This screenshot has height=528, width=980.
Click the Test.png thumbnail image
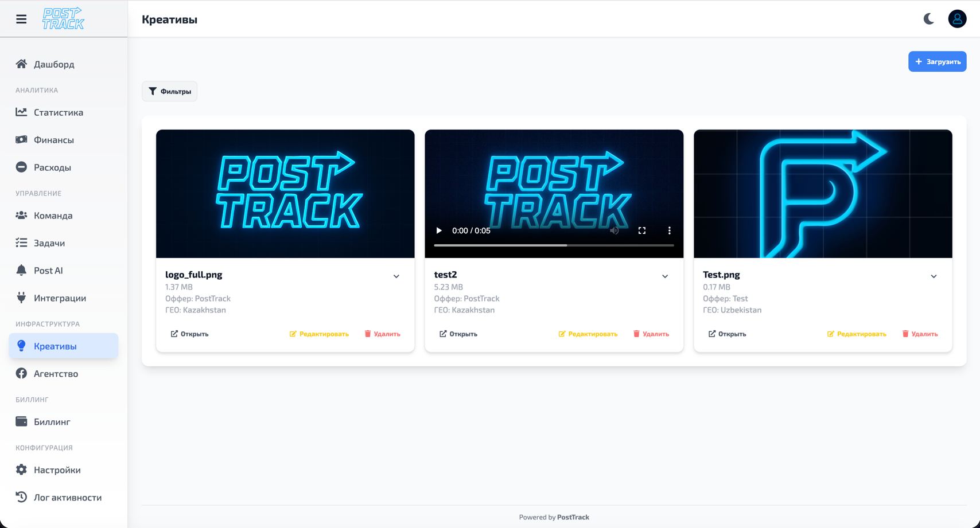click(x=822, y=194)
